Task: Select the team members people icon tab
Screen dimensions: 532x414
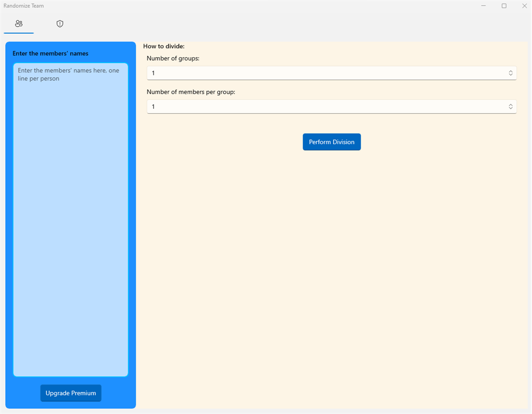Action: [18, 24]
